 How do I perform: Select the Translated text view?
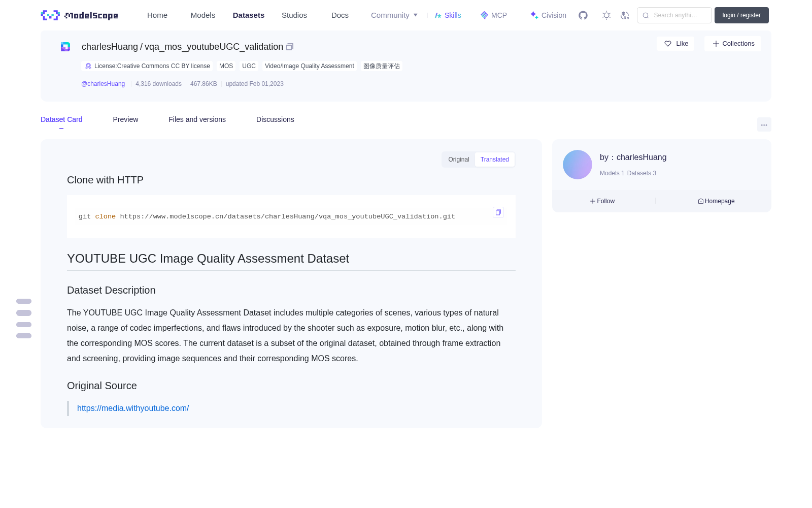[x=495, y=160]
